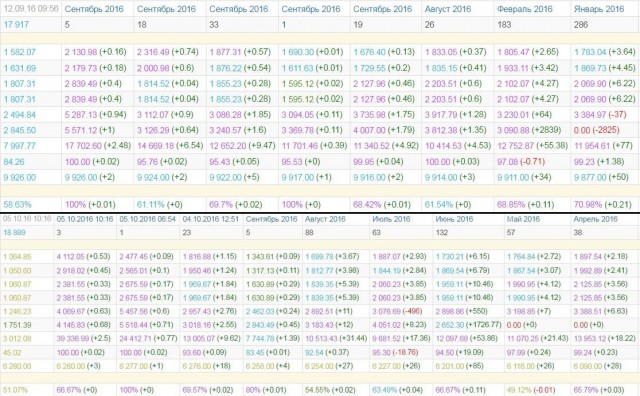
Task: Select the '6 090.00 (+28)' cell
Action: 598,366
